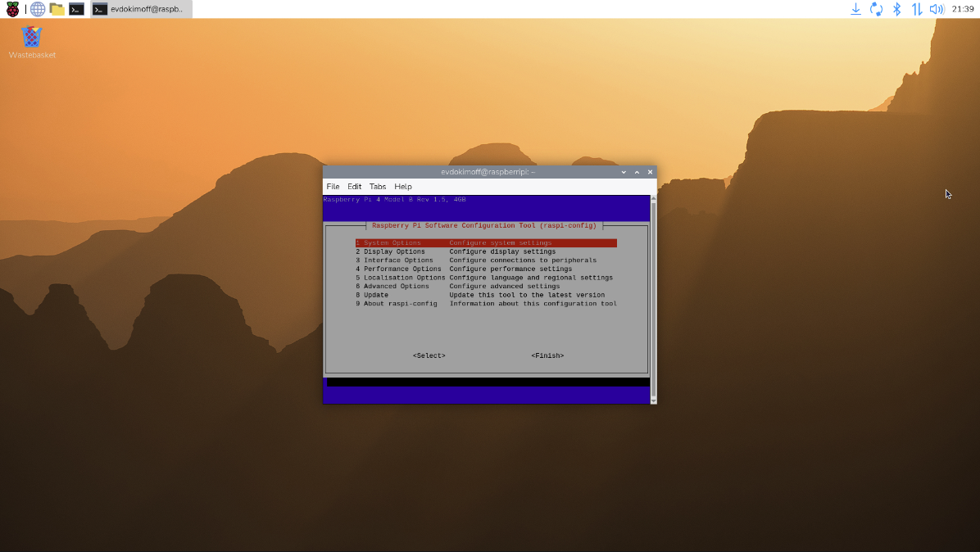Open the file manager folder icon

pos(57,9)
